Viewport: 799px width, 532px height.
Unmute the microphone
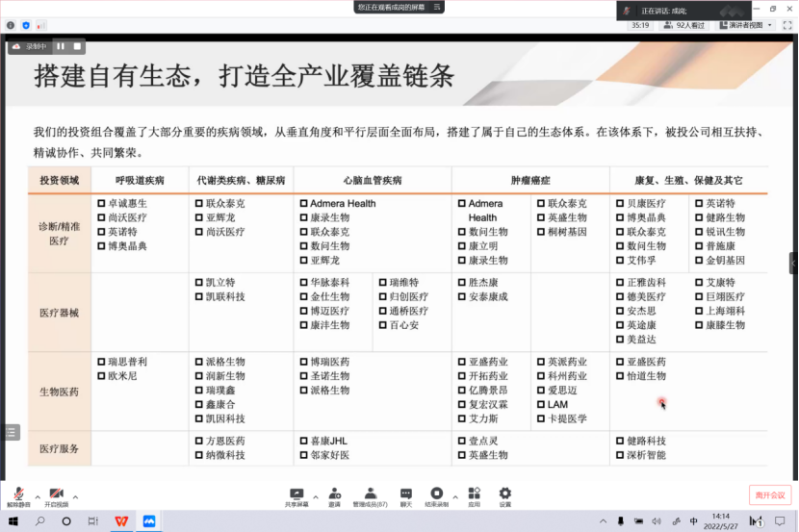pyautogui.click(x=18, y=496)
